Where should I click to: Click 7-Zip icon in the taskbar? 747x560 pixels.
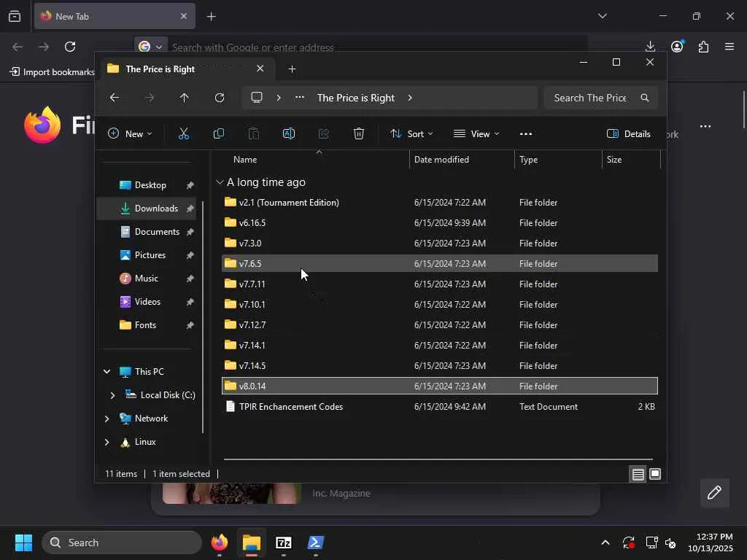(x=284, y=542)
